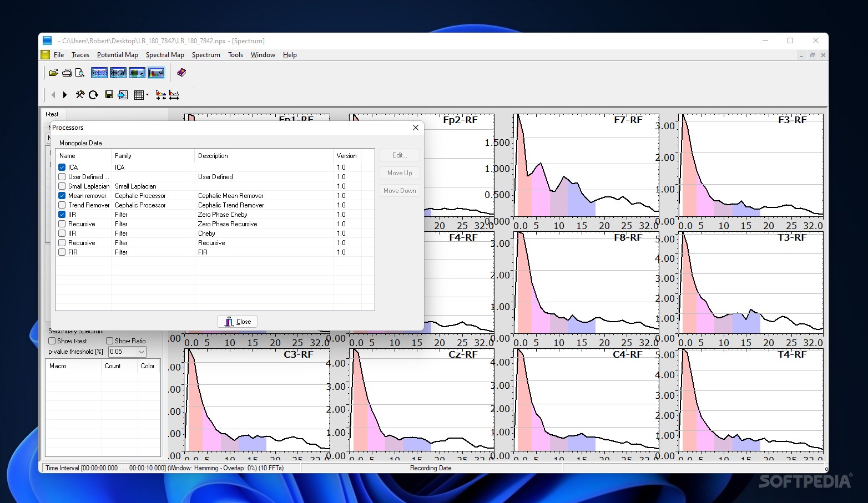Click the Print icon in the toolbar
The width and height of the screenshot is (868, 503).
coord(67,73)
